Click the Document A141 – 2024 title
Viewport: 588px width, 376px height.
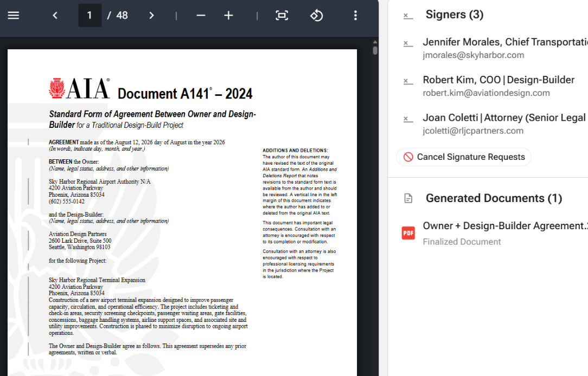coord(185,93)
